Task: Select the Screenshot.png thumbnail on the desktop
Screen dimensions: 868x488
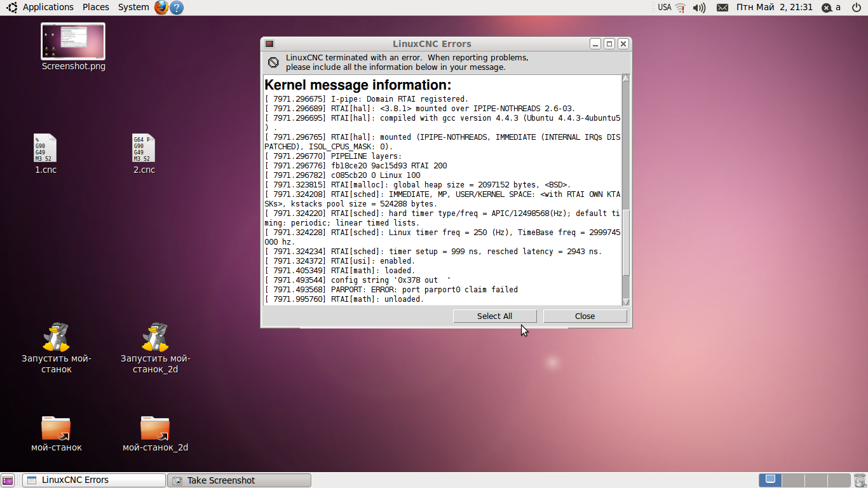Action: 73,47
